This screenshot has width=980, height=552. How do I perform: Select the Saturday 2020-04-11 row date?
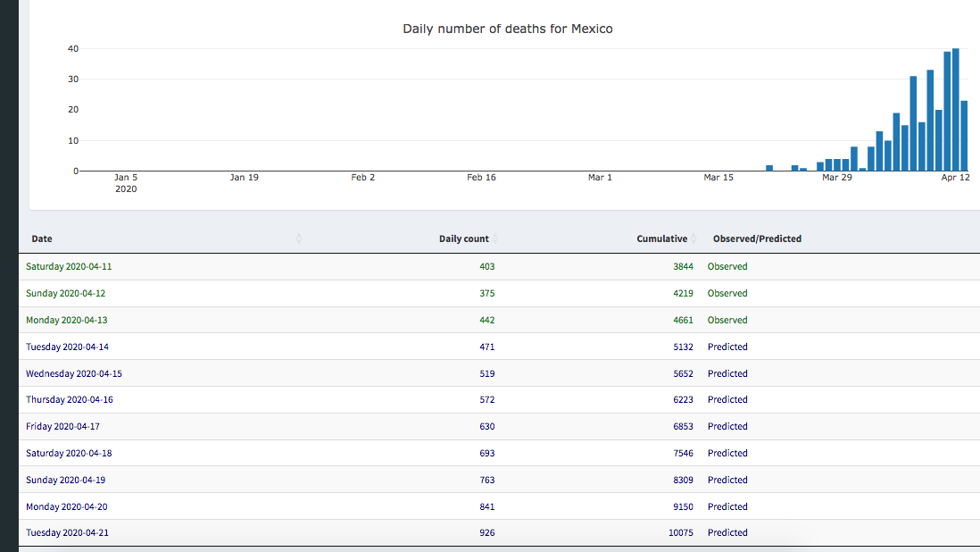pyautogui.click(x=68, y=266)
